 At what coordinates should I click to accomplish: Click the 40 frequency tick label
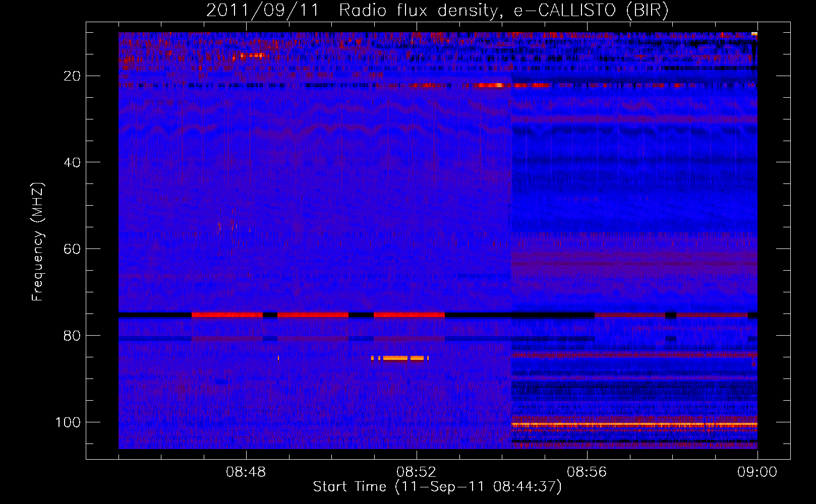(73, 162)
